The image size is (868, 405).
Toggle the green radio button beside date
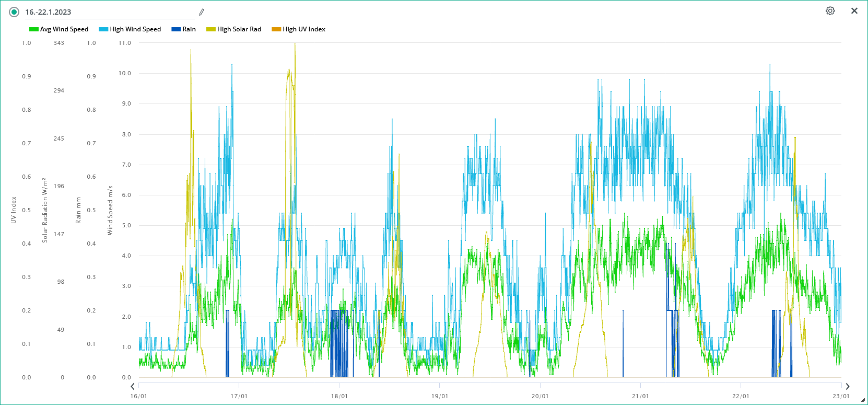click(14, 12)
